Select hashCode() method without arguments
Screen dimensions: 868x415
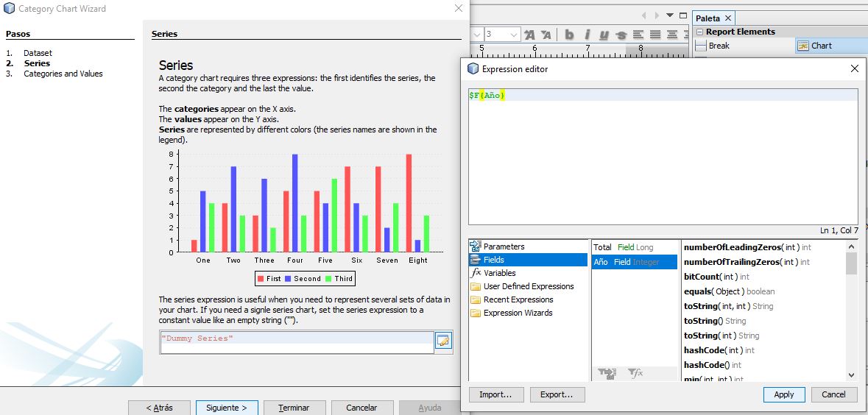[x=713, y=365]
